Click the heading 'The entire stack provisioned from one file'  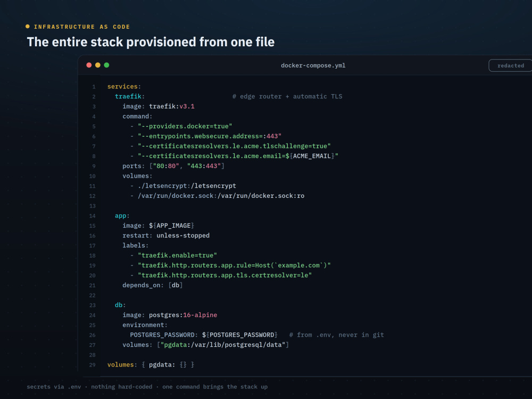coord(151,42)
